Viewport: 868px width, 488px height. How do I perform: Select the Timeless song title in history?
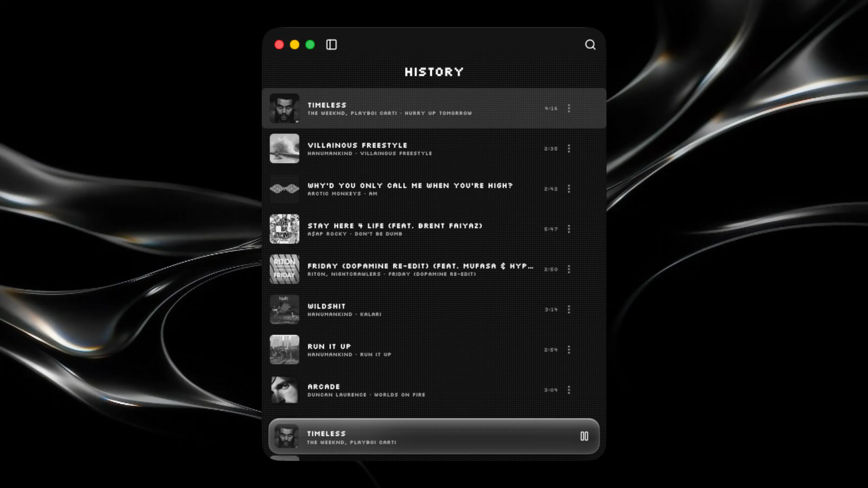(327, 105)
